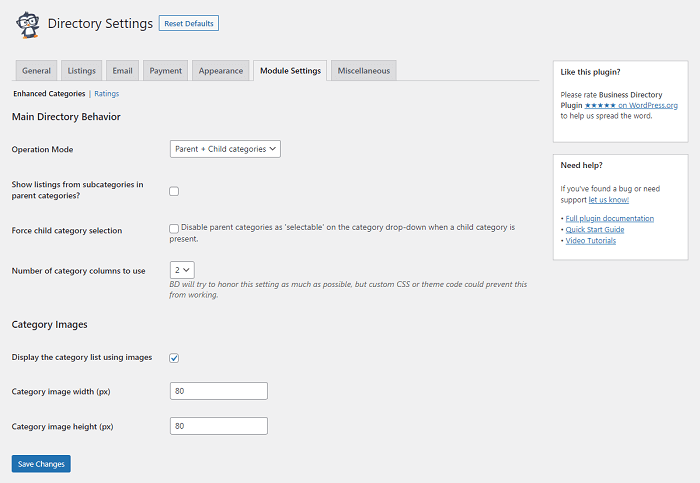Screen dimensions: 700x483
Task: Open the five-star WordPress.org rating link
Action: 631,105
